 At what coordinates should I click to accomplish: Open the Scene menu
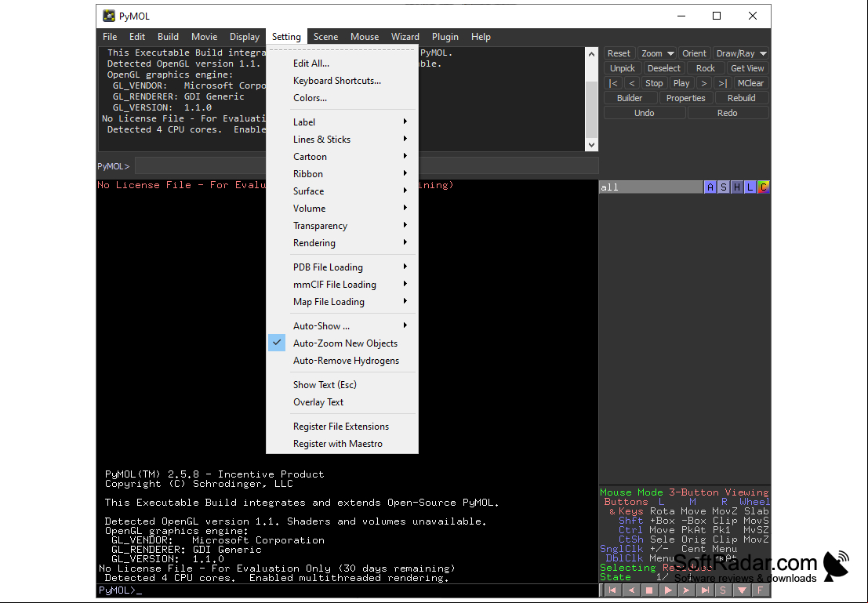coord(325,37)
